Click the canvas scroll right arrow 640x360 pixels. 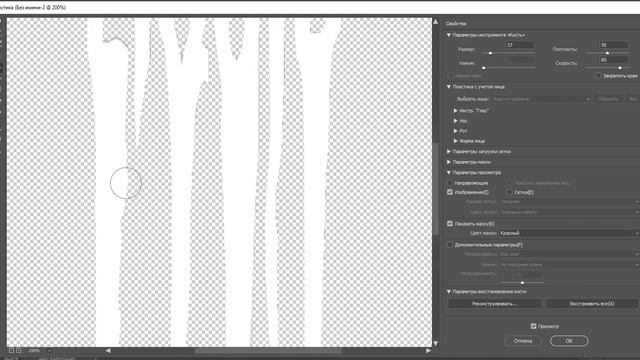[428, 351]
